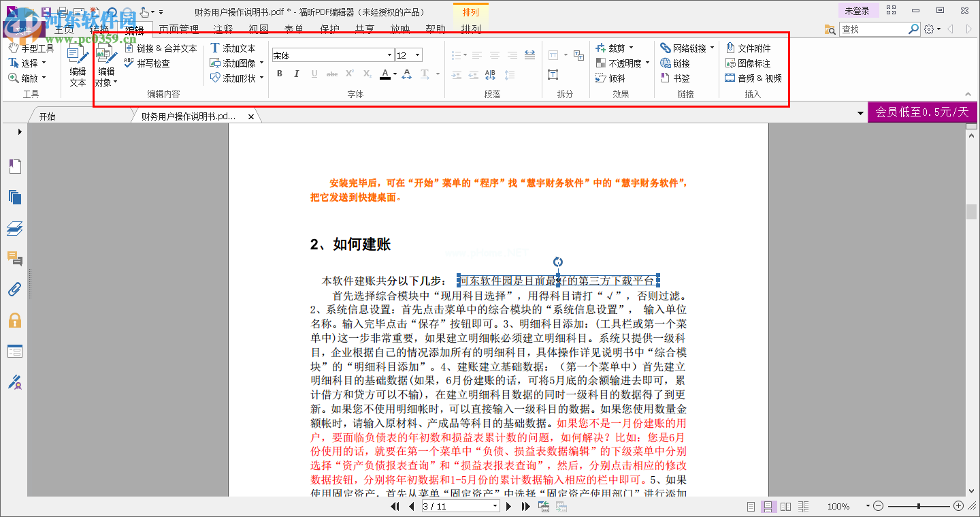This screenshot has height=517, width=980.
Task: Go to the next page
Action: point(509,506)
